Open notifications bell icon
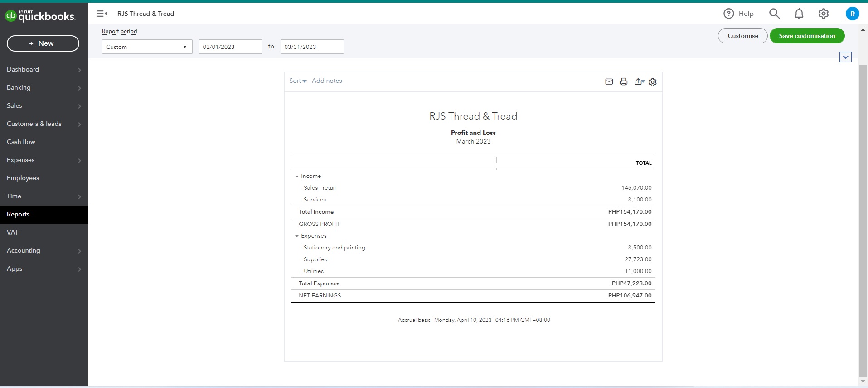This screenshot has width=868, height=388. coord(799,14)
